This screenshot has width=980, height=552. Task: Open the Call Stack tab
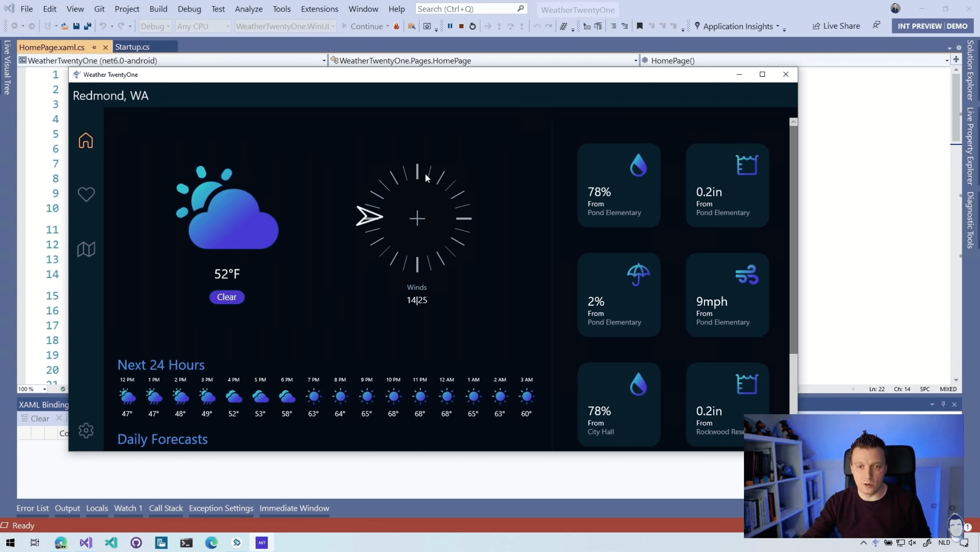coord(166,508)
